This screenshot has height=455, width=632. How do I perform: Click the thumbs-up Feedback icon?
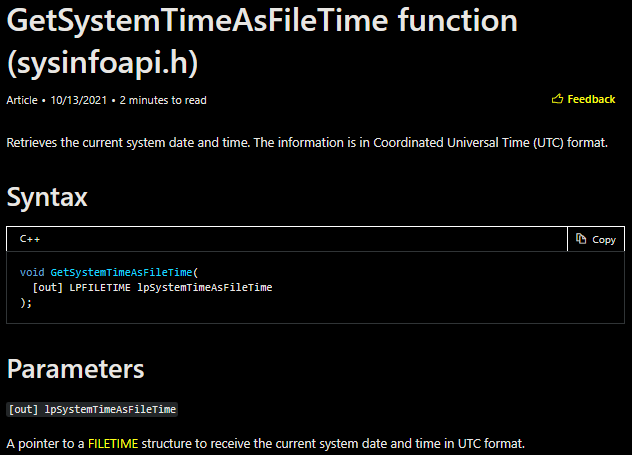[x=558, y=99]
